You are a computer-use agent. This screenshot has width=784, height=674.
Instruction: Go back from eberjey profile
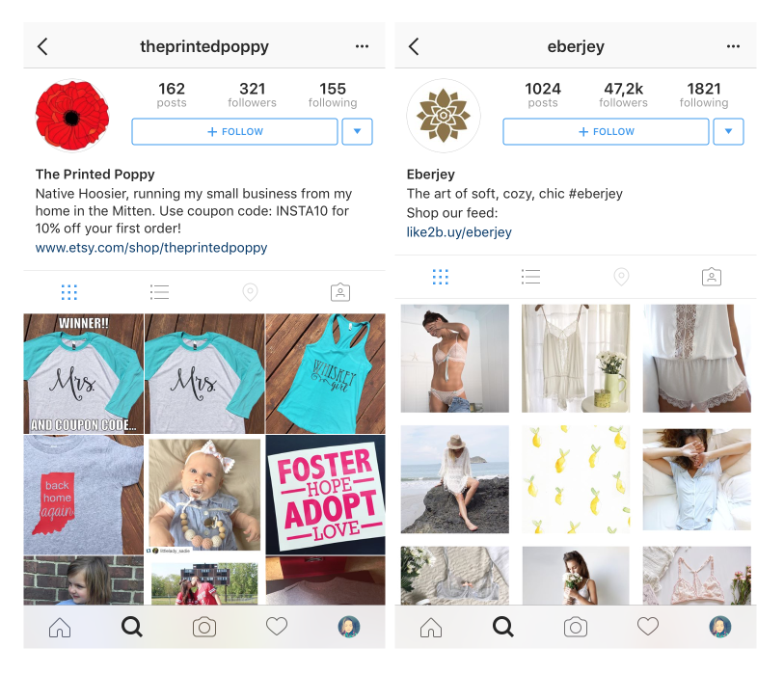tap(414, 46)
